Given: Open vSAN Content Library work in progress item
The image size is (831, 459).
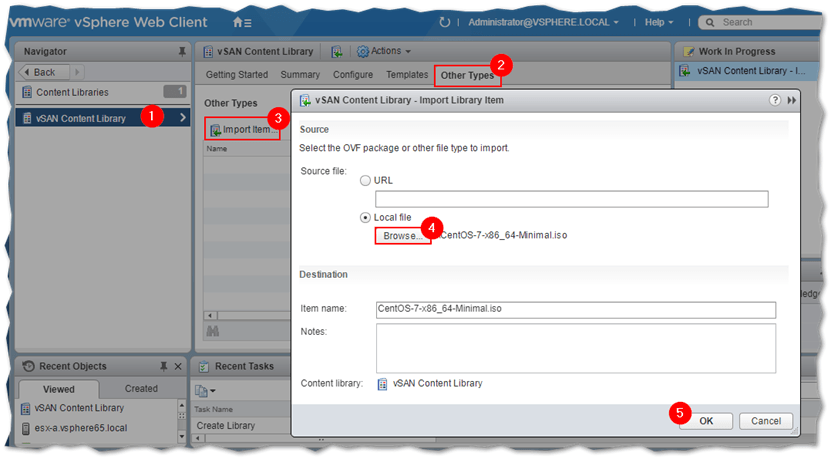Looking at the screenshot, I should 748,71.
